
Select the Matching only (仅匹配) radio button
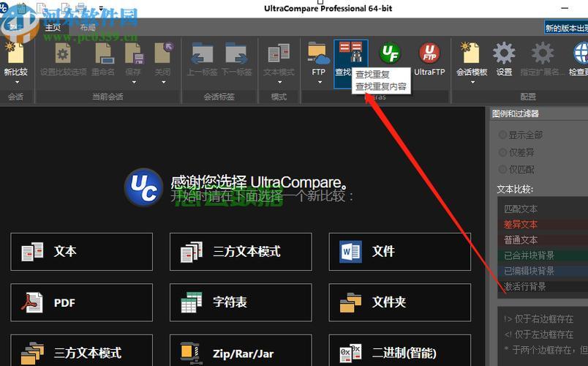click(x=502, y=169)
